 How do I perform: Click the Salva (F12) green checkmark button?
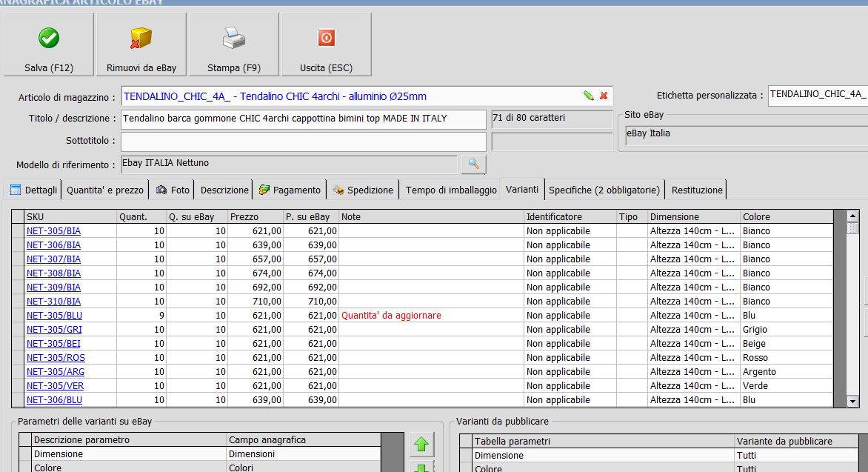(x=49, y=44)
